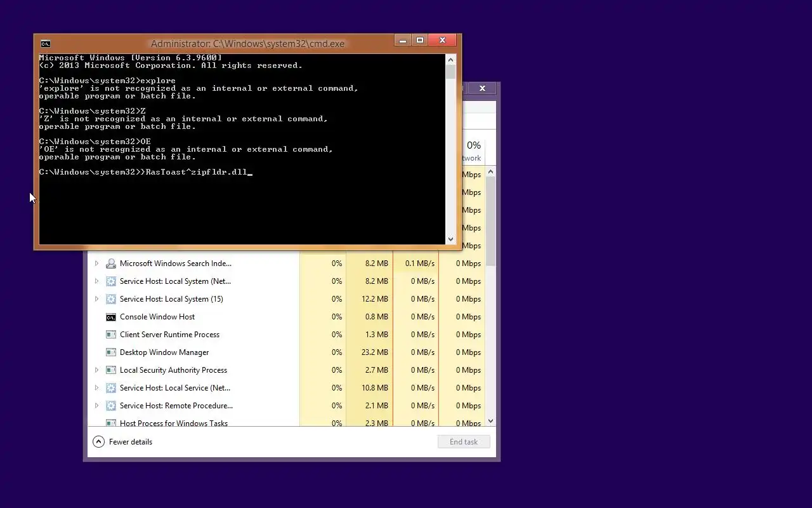Click the gear icon for Service Host: Local Service (Net...
The height and width of the screenshot is (508, 812).
coord(111,388)
